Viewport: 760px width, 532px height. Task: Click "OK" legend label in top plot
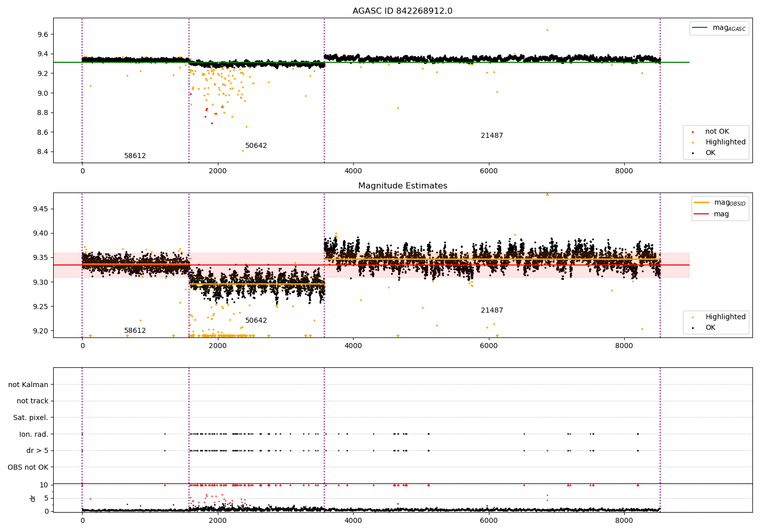coord(710,153)
